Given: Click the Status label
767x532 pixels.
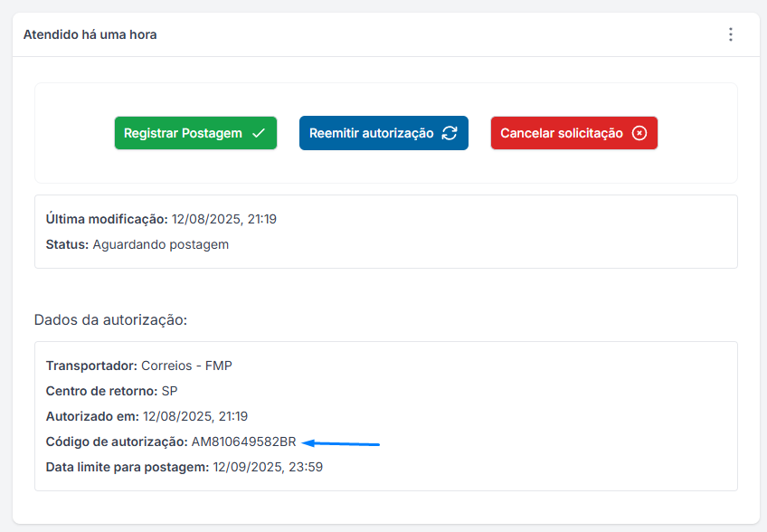Looking at the screenshot, I should coord(67,244).
